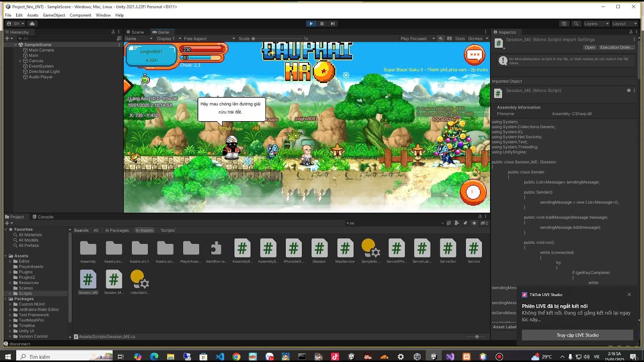Image resolution: width=644 pixels, height=362 pixels.
Task: Click the Open button in Inspector
Action: 590,47
